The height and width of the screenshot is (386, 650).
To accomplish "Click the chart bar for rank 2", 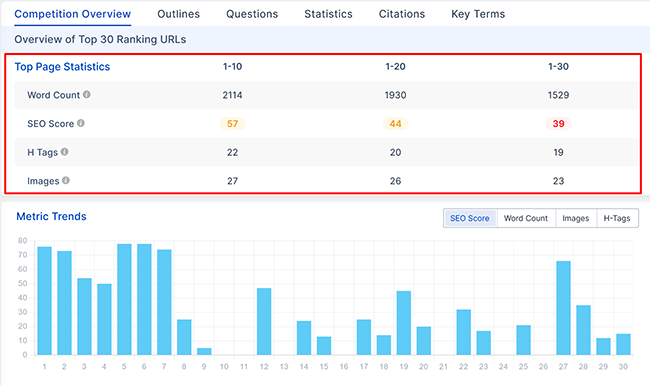I will pyautogui.click(x=64, y=303).
